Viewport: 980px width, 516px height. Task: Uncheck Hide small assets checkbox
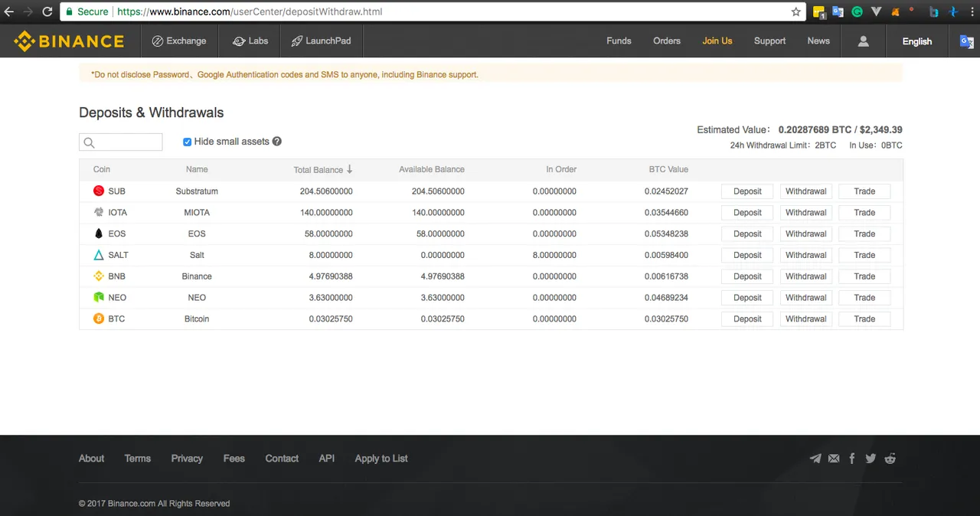tap(187, 142)
